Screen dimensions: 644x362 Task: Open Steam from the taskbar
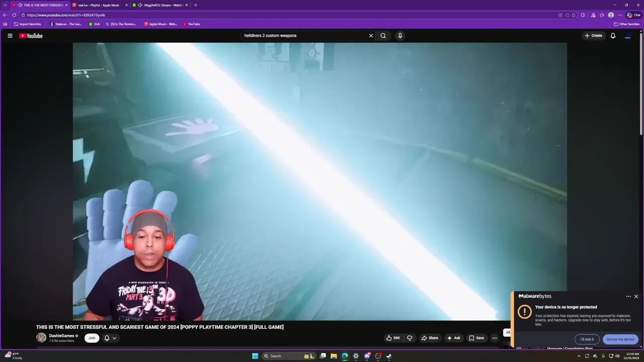[x=389, y=356]
